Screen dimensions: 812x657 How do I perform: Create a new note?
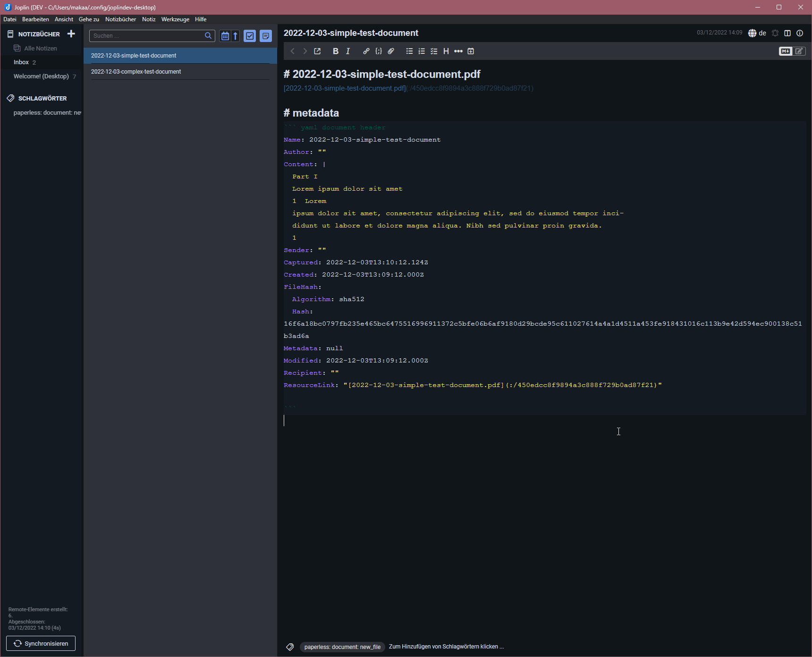(x=266, y=36)
